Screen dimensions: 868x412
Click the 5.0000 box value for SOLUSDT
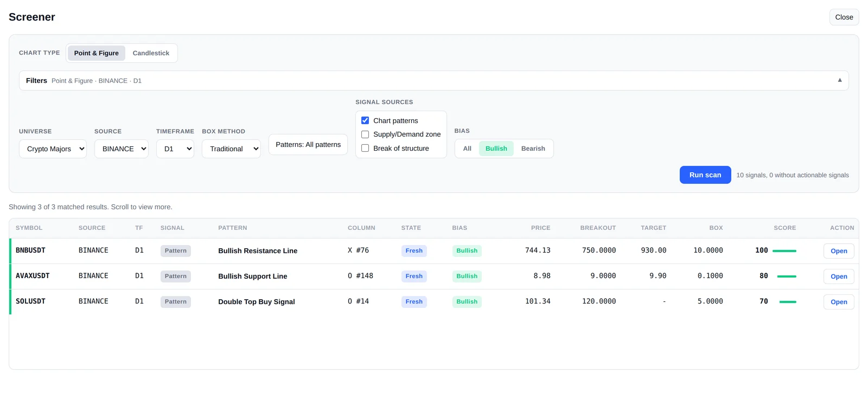[x=710, y=301]
